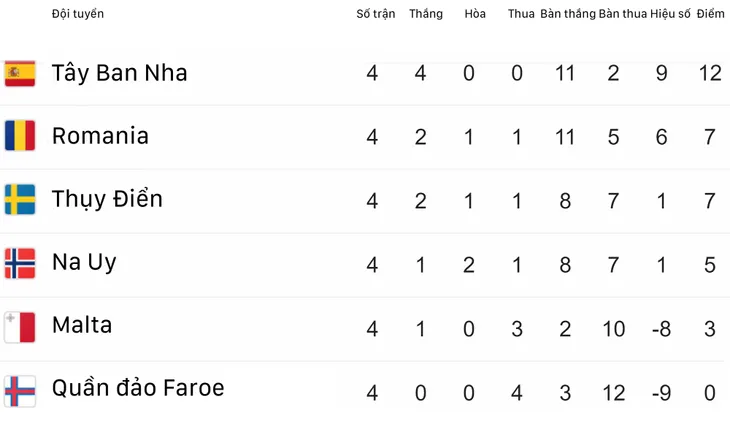Viewport: 730px width, 422px height.
Task: Sort by the Hiệu số column header
Action: pos(670,14)
